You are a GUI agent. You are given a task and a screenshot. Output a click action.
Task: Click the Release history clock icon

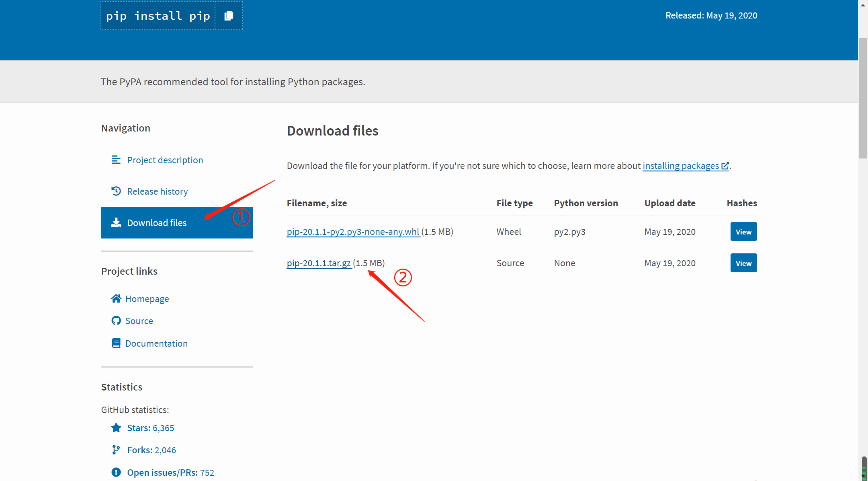(116, 191)
